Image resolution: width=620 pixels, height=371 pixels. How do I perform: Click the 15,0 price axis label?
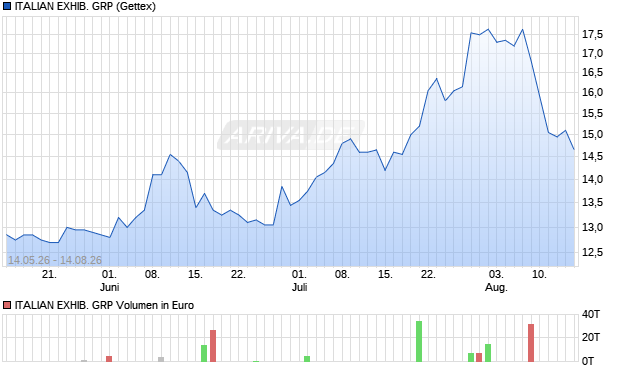[592, 134]
